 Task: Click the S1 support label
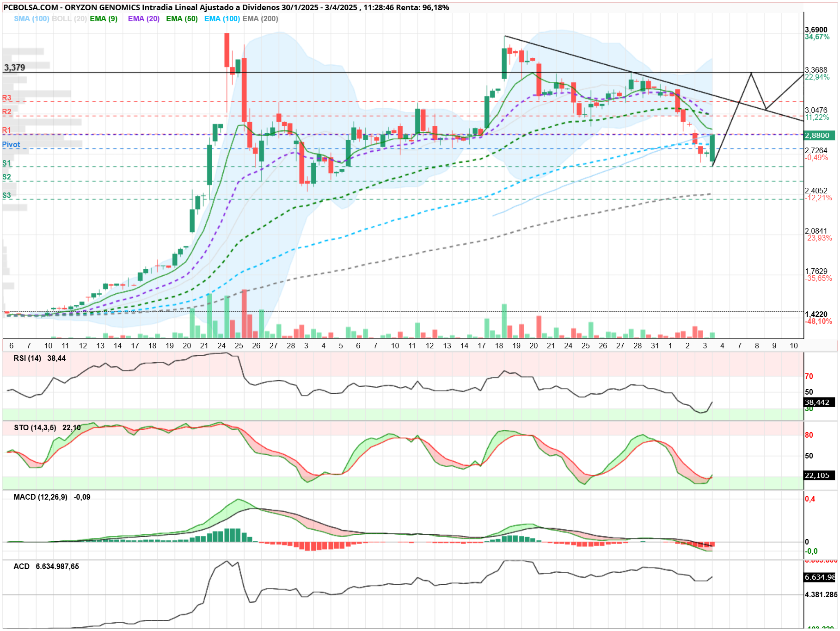6,163
